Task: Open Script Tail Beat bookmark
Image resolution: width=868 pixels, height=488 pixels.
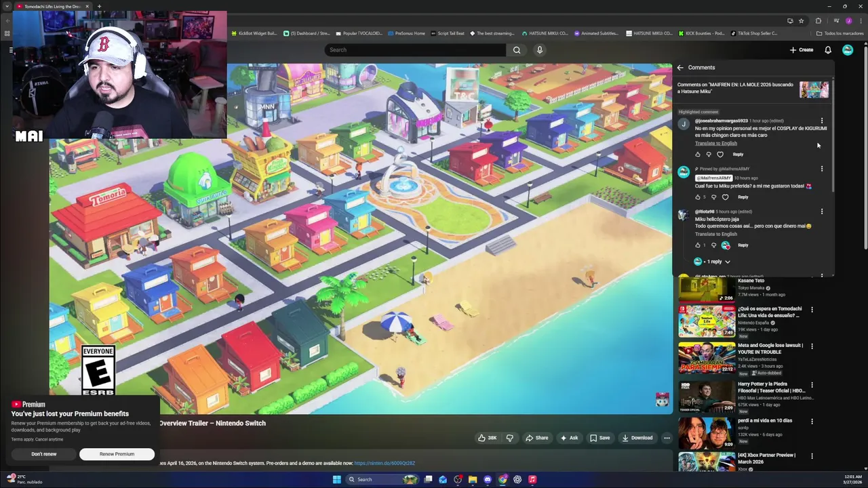Action: (x=448, y=33)
